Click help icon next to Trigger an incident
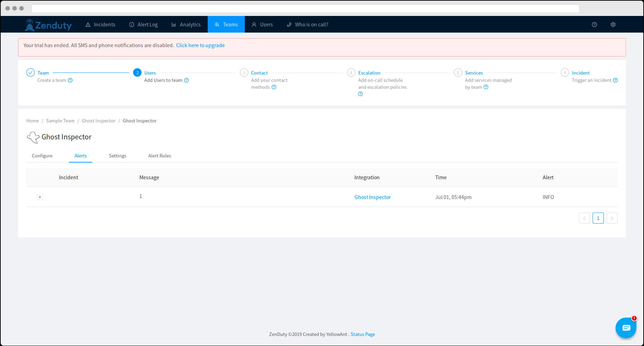644x346 pixels. (616, 80)
